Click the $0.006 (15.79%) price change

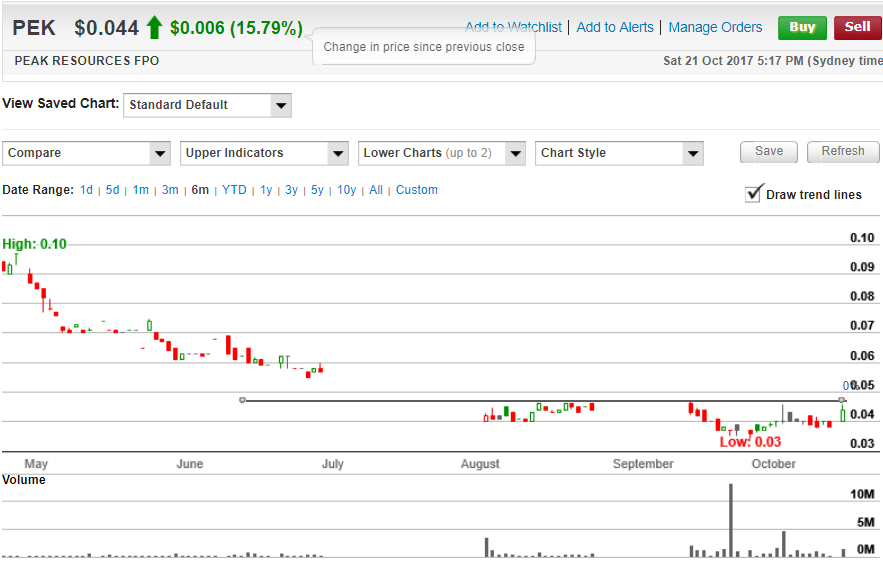pyautogui.click(x=236, y=28)
